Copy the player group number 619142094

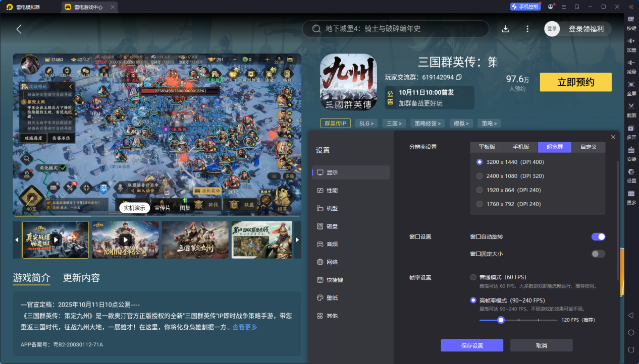click(459, 77)
